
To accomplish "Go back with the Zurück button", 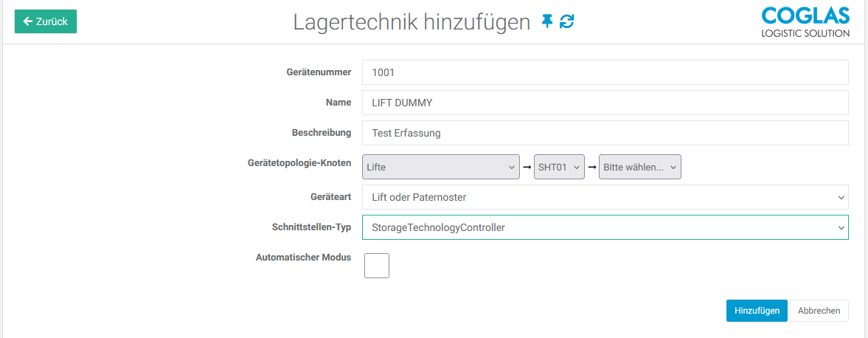I will (46, 21).
